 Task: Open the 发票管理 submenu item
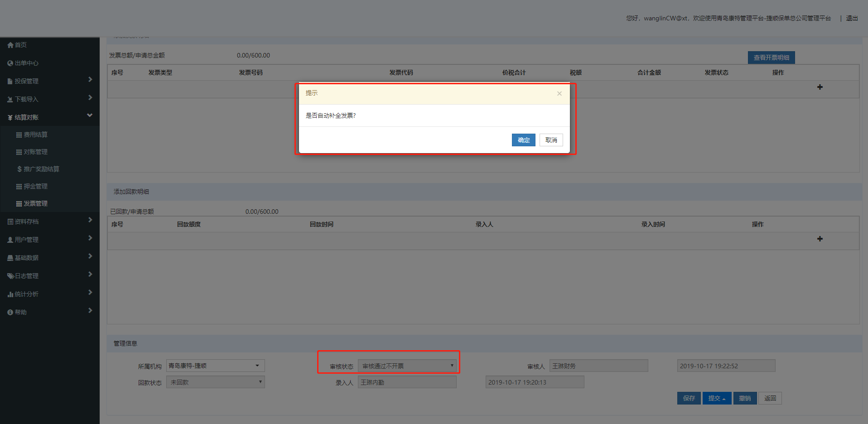click(x=36, y=203)
